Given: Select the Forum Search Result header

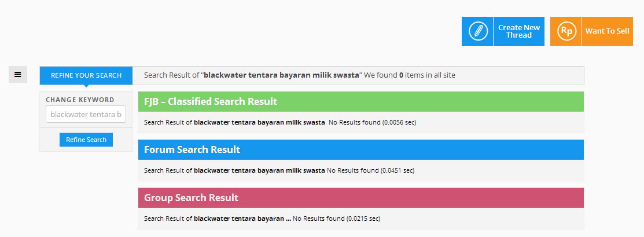Looking at the screenshot, I should [360, 150].
